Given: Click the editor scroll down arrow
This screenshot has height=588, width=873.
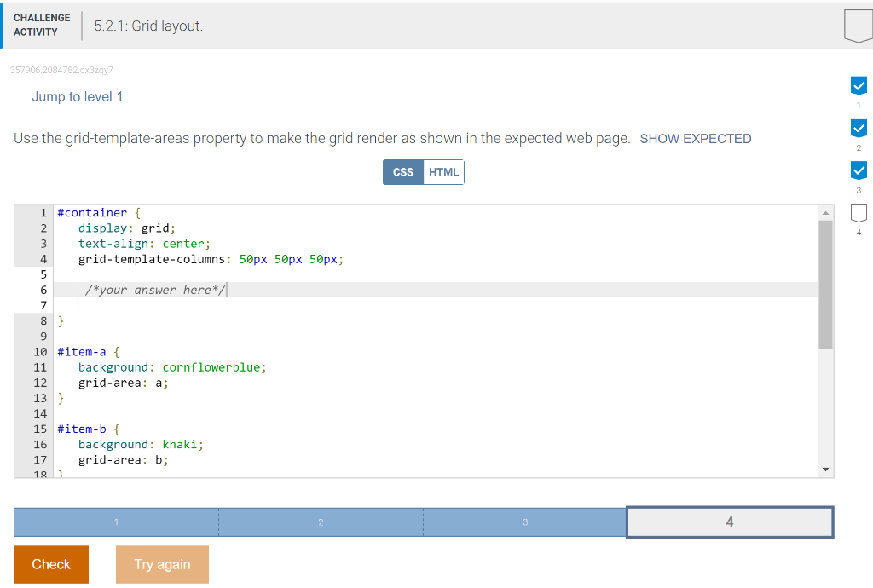Looking at the screenshot, I should [825, 470].
